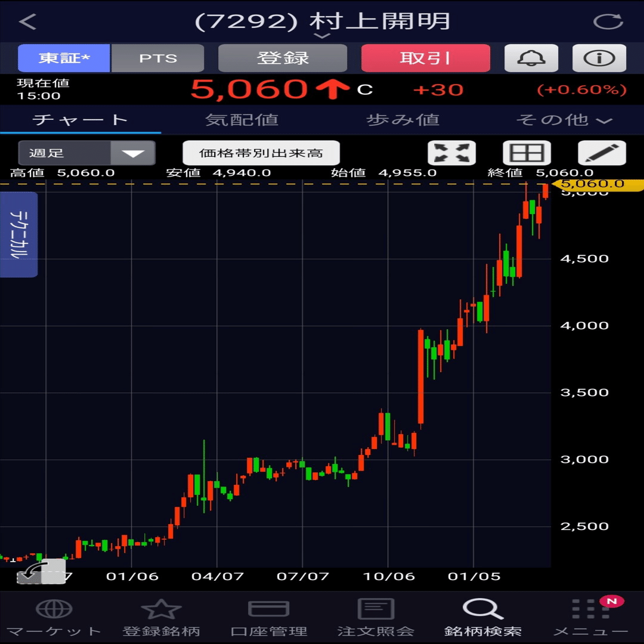
Task: Tap the rotate screen icon on chart
Action: 41,571
